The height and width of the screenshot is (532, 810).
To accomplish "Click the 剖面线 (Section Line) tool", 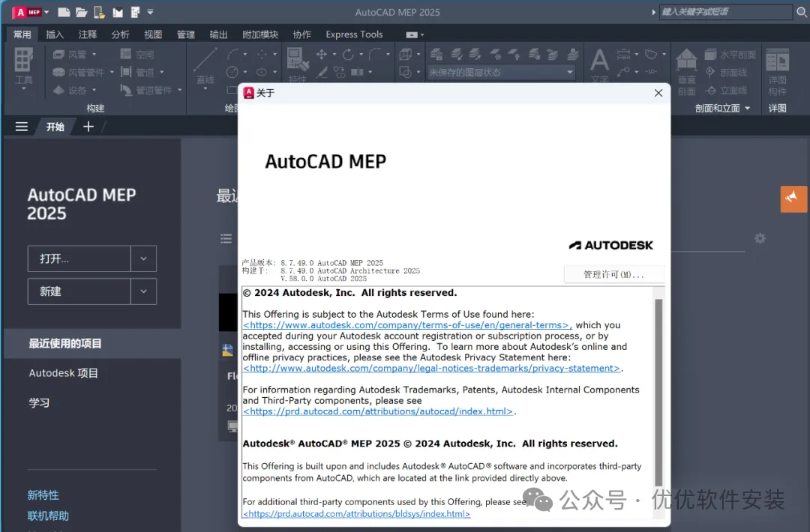I will (726, 72).
